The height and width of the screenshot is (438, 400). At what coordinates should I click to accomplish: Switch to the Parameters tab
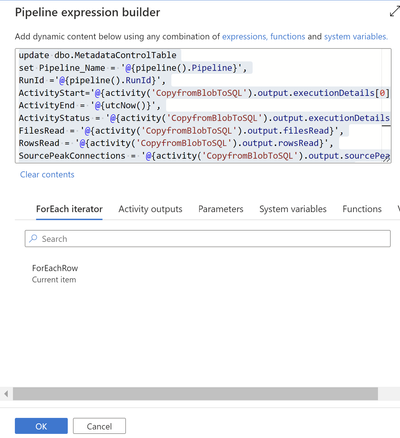point(221,209)
